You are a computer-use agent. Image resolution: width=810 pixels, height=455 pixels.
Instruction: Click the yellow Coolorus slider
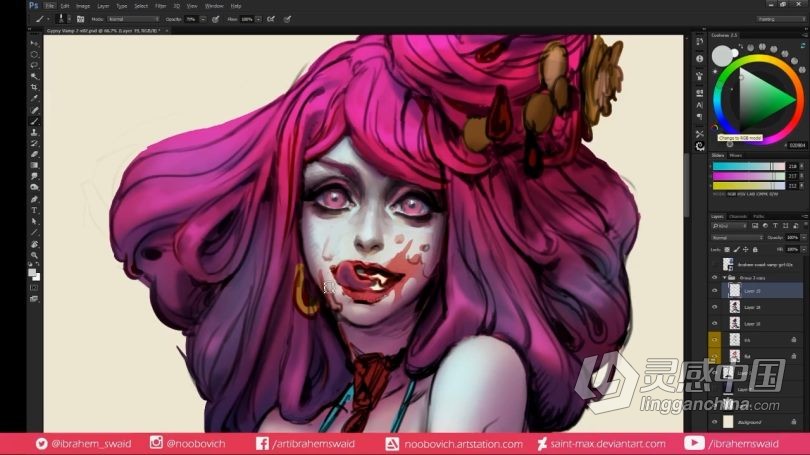click(749, 185)
